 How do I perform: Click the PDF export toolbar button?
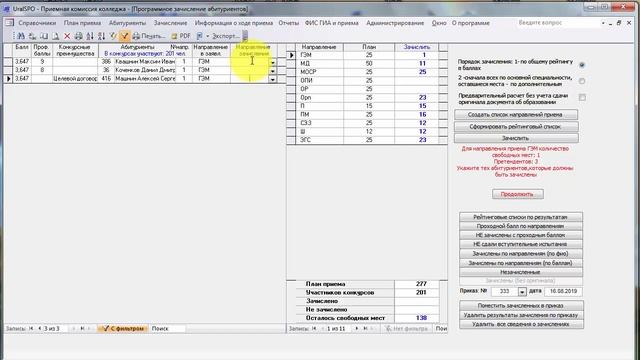[x=181, y=36]
